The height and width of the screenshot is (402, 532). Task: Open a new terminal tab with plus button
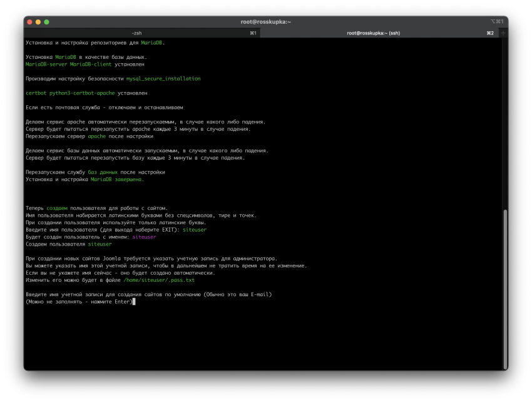click(x=503, y=33)
